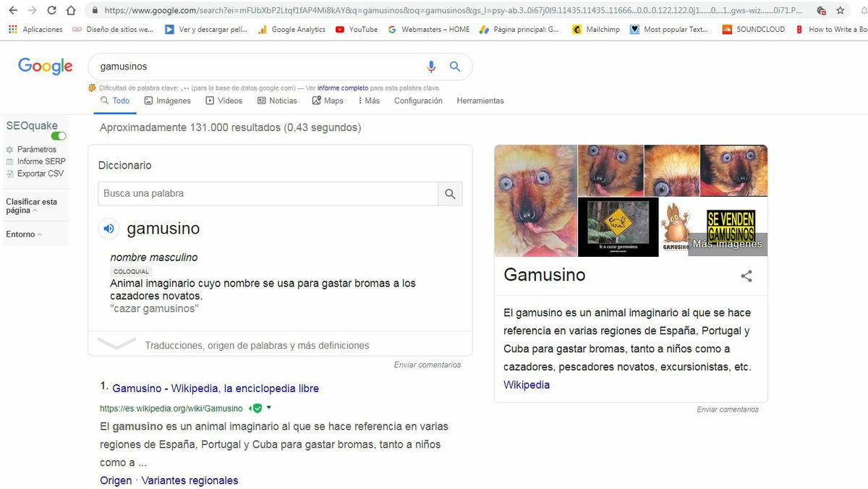Viewport: 868px width, 489px height.
Task: Click the magnifier inside the Diccionario search box
Action: (450, 193)
